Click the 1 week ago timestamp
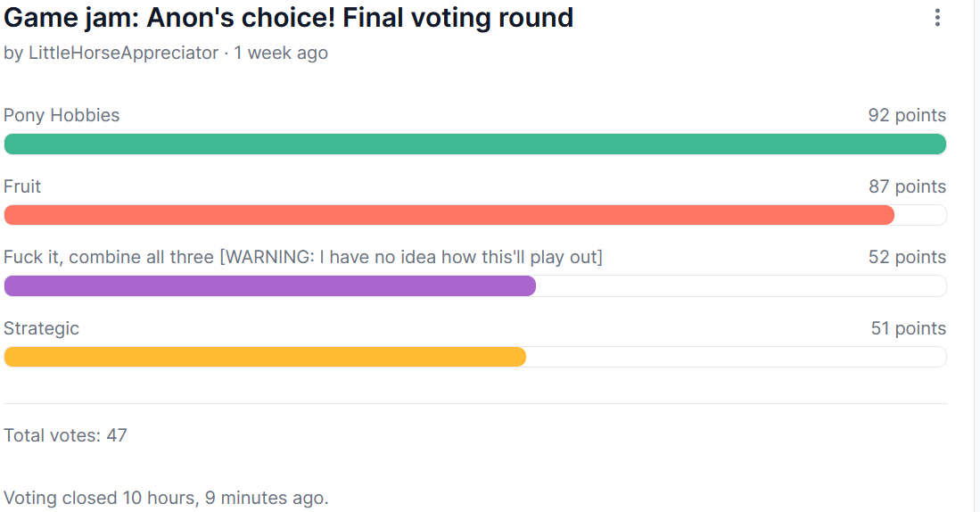Screen dimensions: 980x512 pos(281,54)
